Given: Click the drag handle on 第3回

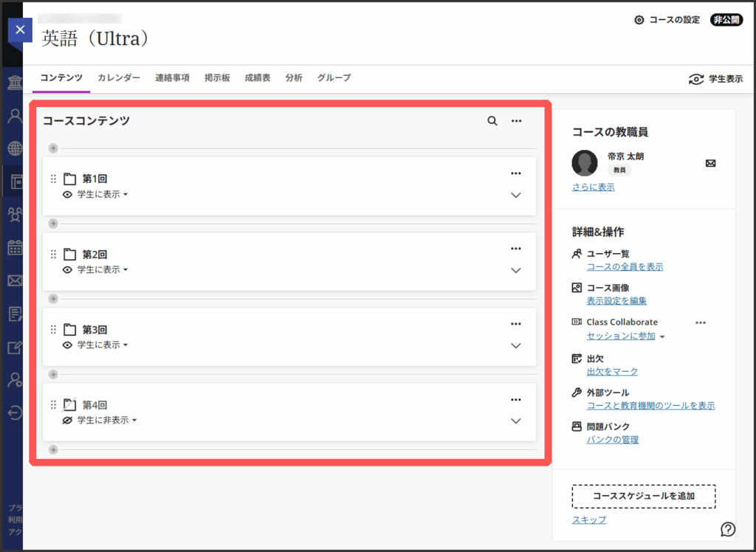Looking at the screenshot, I should tap(53, 329).
